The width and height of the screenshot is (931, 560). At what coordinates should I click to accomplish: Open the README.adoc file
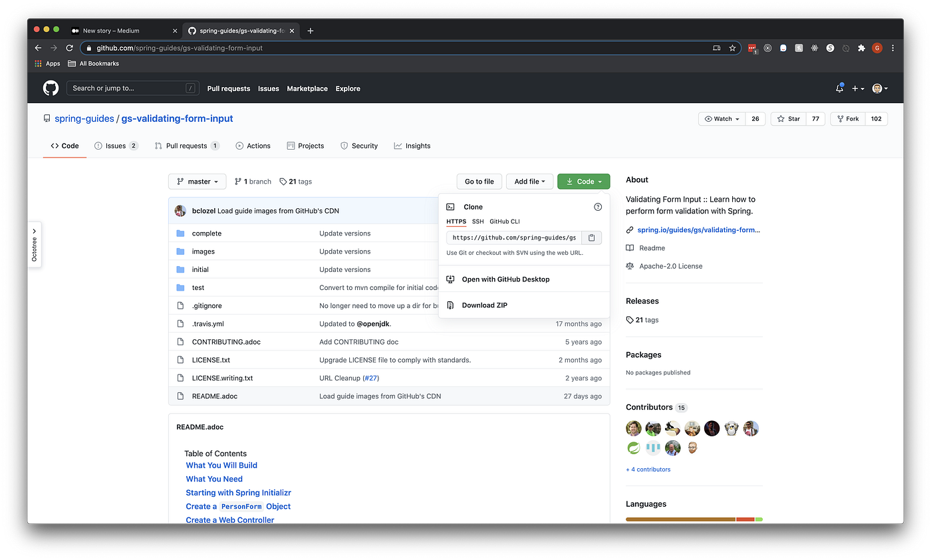[215, 396]
